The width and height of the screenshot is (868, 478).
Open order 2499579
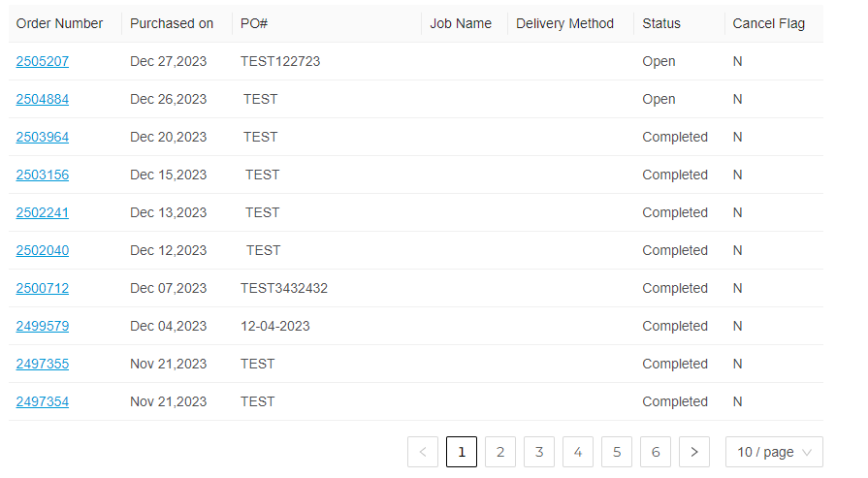click(x=43, y=326)
